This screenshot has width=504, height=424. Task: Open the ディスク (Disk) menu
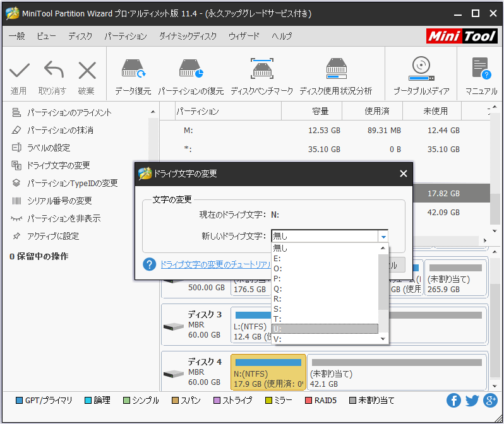[80, 36]
